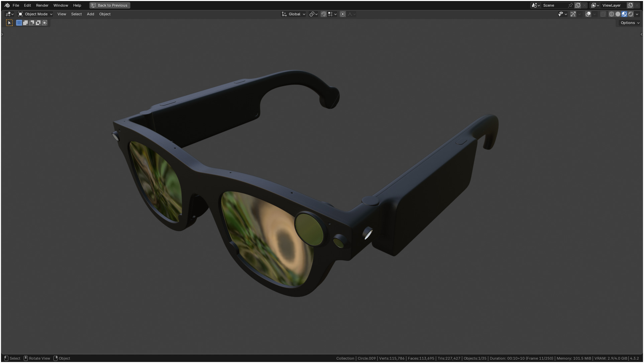Click the add view layer icon
Image resolution: width=644 pixels, height=363 pixels.
(x=630, y=5)
